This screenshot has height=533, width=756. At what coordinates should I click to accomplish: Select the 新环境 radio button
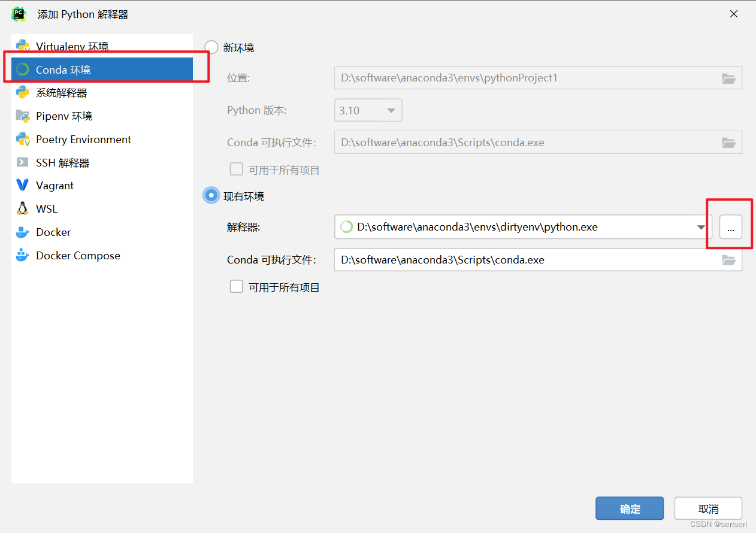coord(211,47)
